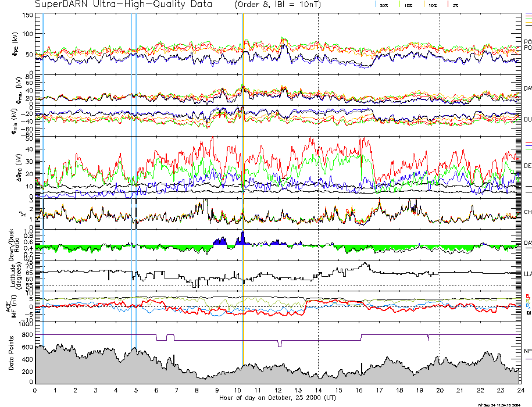Click the 'Hour of day on October, 25 2000 (UT)' label
This screenshot has width=532, height=407.
[277, 398]
